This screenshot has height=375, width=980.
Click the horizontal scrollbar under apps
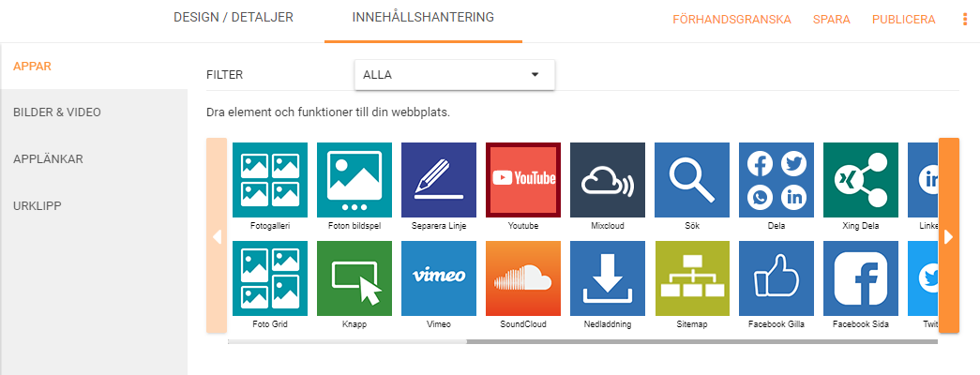pyautogui.click(x=582, y=342)
